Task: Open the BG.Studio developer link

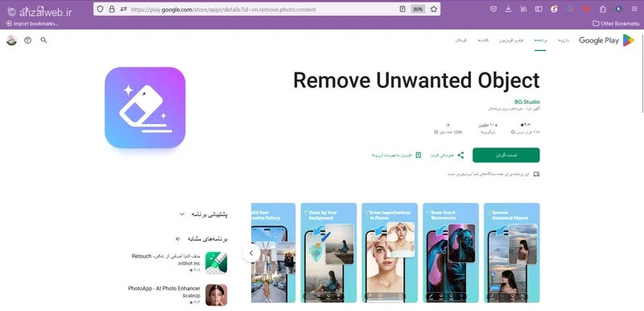Action: point(527,102)
